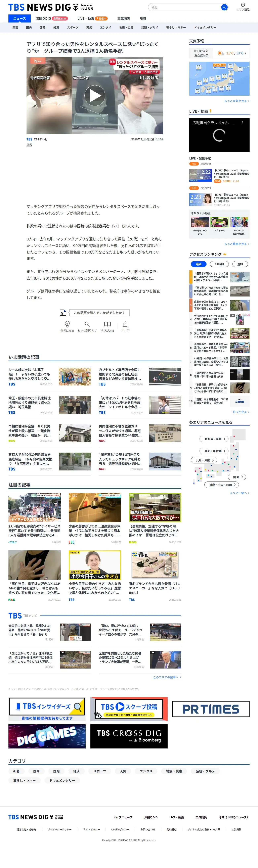This screenshot has width=258, height=868.
Task: Expand もっと動画を見る link
Action: point(237,244)
